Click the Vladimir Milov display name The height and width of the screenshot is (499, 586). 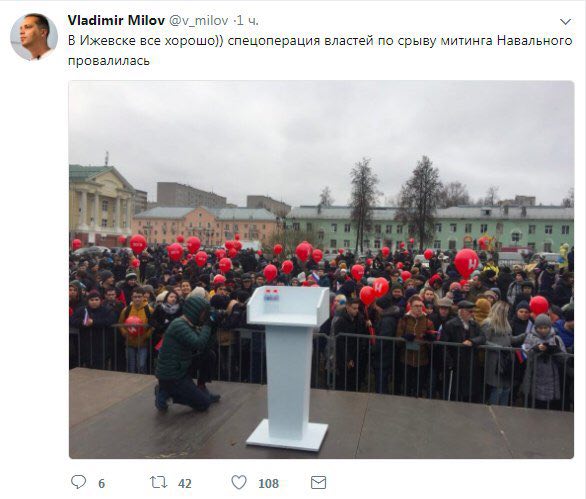coord(116,21)
